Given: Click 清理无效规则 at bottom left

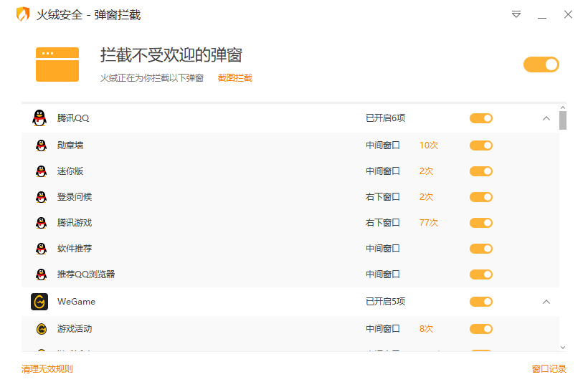Looking at the screenshot, I should (47, 369).
